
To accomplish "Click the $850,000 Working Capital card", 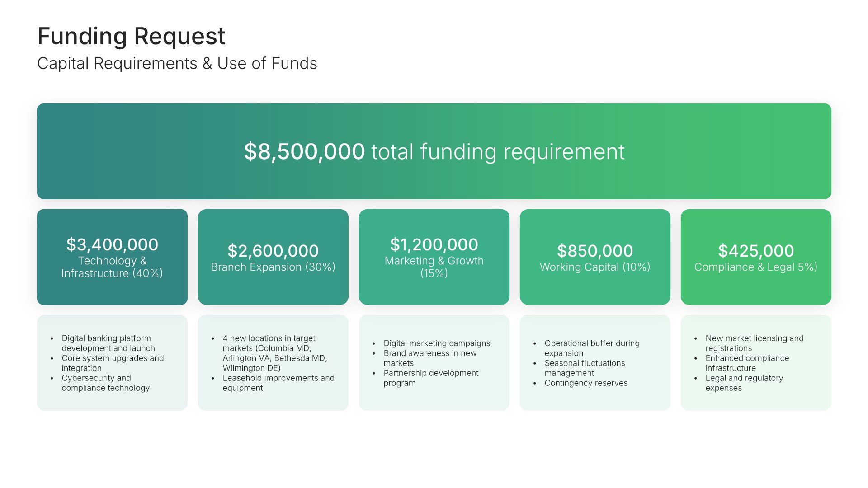I will point(595,257).
